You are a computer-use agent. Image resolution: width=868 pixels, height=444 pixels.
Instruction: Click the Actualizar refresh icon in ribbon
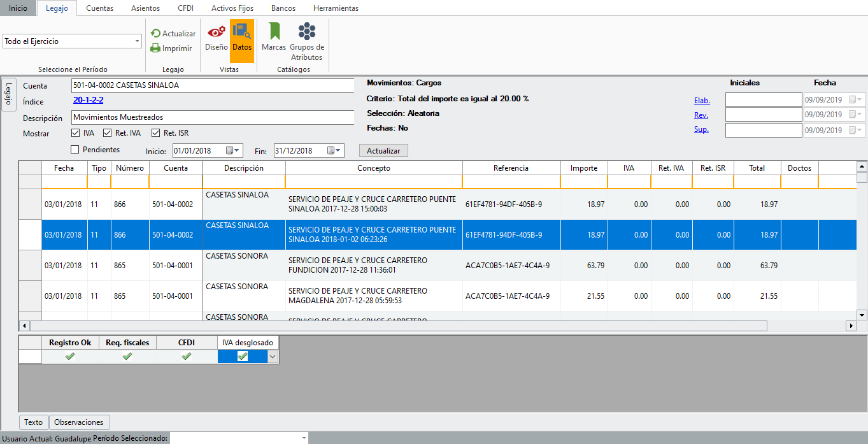click(155, 34)
